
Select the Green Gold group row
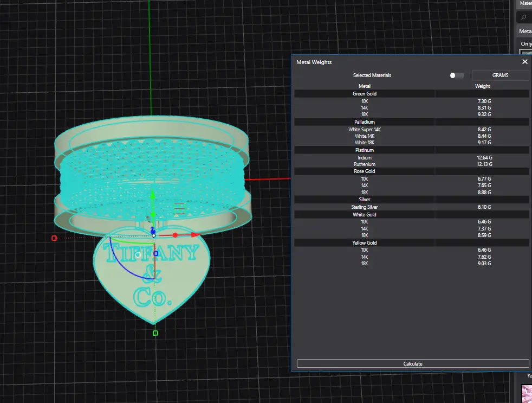(412, 94)
